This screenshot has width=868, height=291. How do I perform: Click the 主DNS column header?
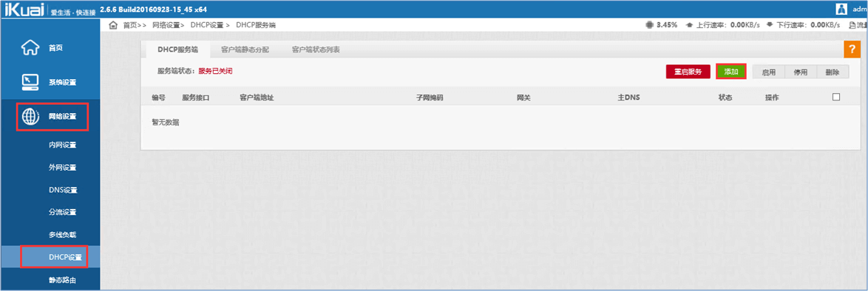pos(629,97)
